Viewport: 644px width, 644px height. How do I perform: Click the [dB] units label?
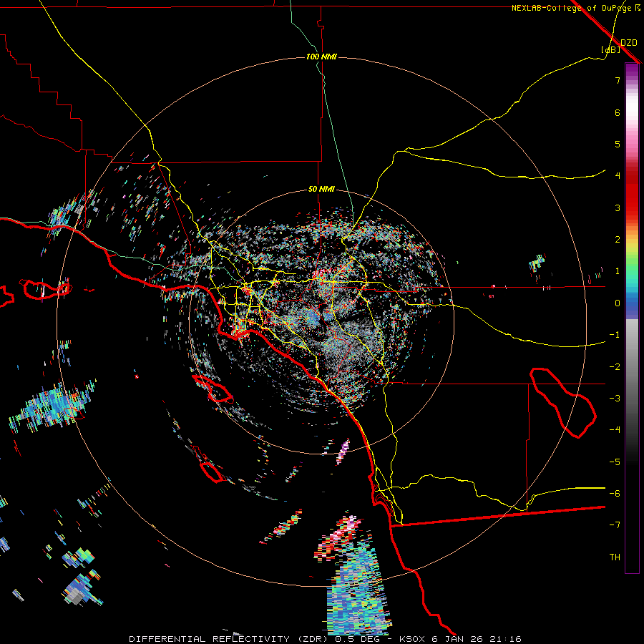point(611,49)
